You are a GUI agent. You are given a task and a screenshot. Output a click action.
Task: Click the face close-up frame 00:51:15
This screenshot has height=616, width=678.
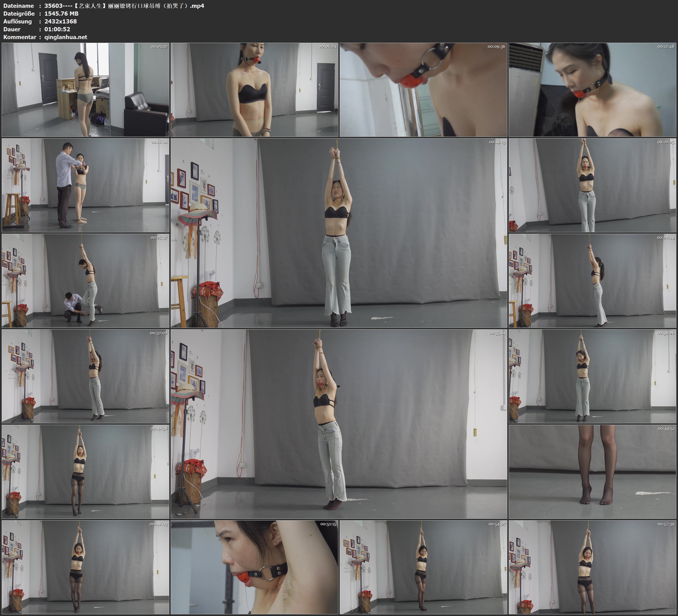pos(254,567)
